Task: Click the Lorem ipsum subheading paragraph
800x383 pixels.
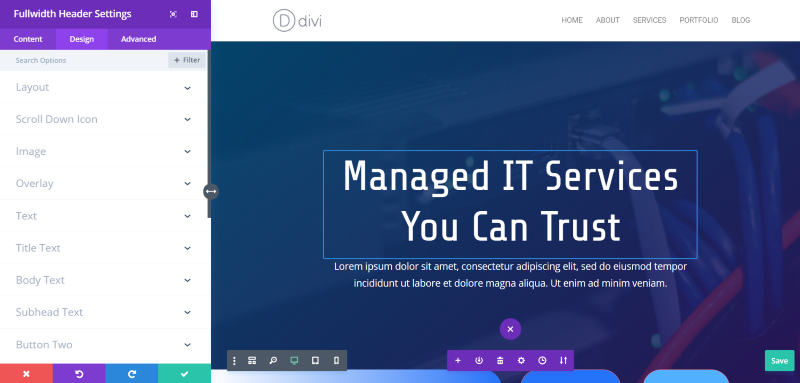Action: [510, 275]
